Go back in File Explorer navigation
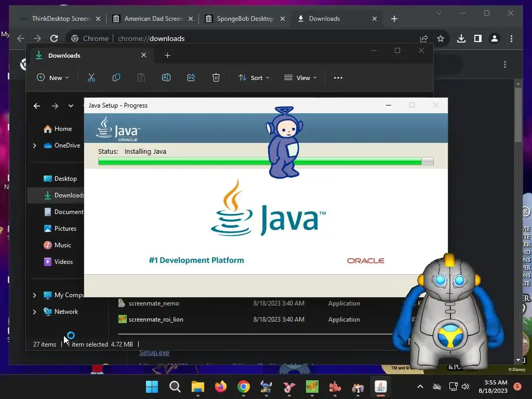 coord(37,106)
